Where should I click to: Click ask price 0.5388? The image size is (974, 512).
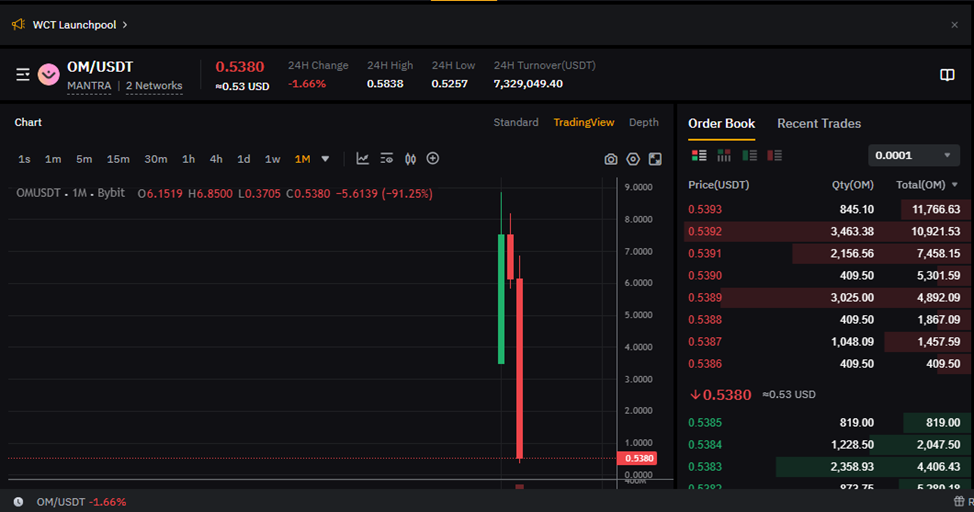click(x=704, y=320)
